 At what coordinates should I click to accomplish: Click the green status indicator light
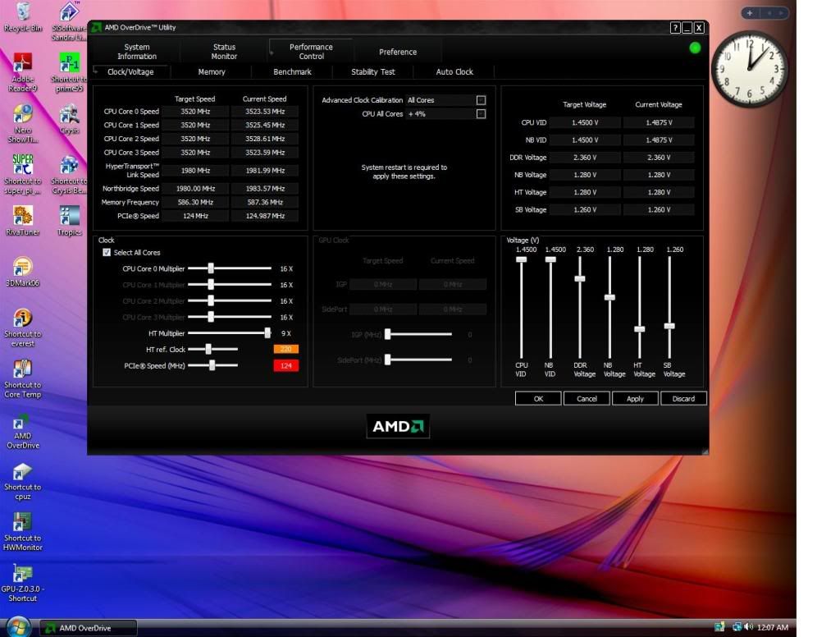(x=695, y=48)
